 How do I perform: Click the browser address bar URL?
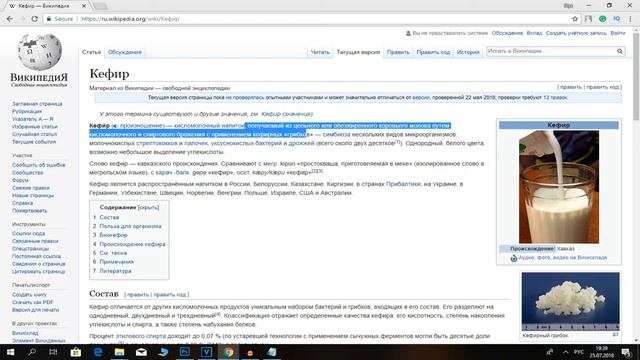pos(130,19)
